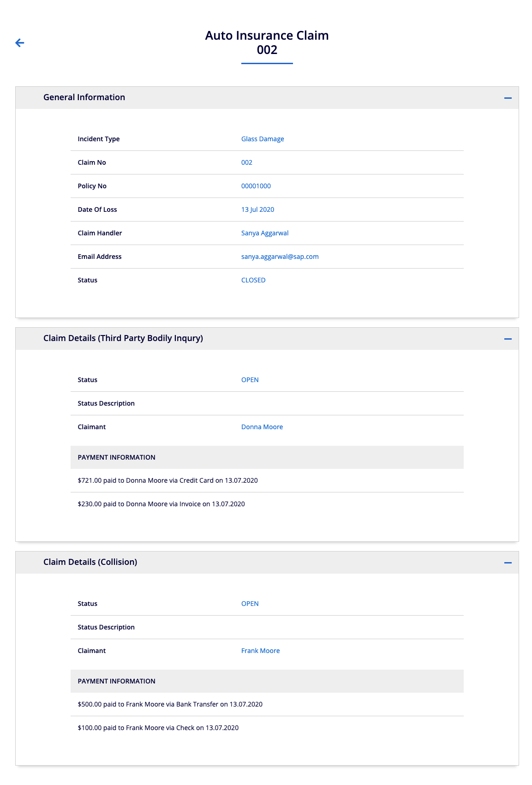Click the back arrow icon
Screen dimensions: 532x785
[19, 43]
